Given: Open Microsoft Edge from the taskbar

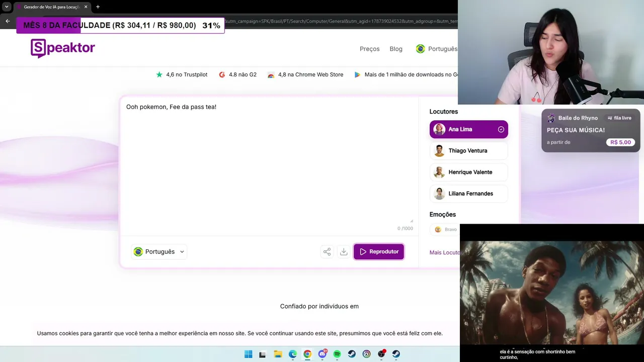Looking at the screenshot, I should coord(293,354).
